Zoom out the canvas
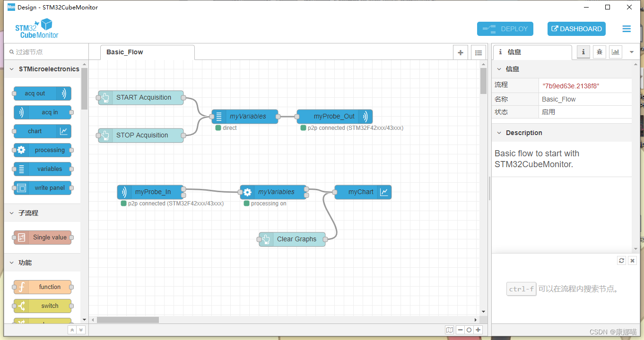The width and height of the screenshot is (644, 340). pos(460,330)
